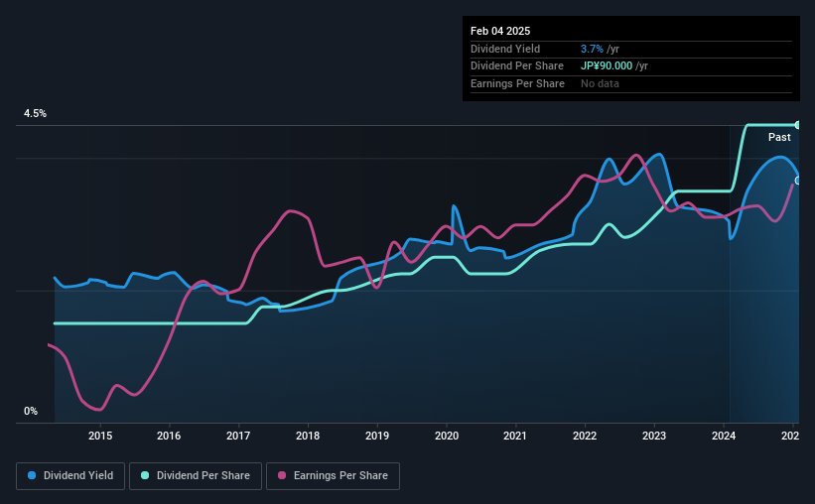Click the Earnings Per Share No data row

631,83
